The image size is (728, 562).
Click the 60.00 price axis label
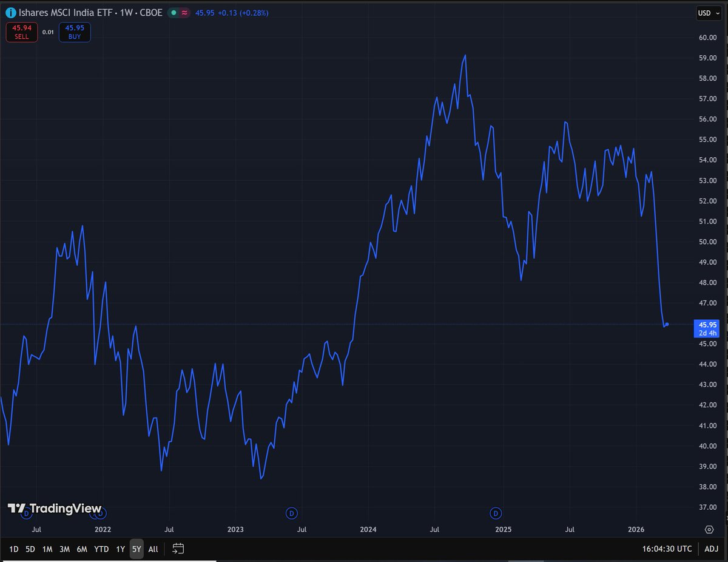coord(709,38)
